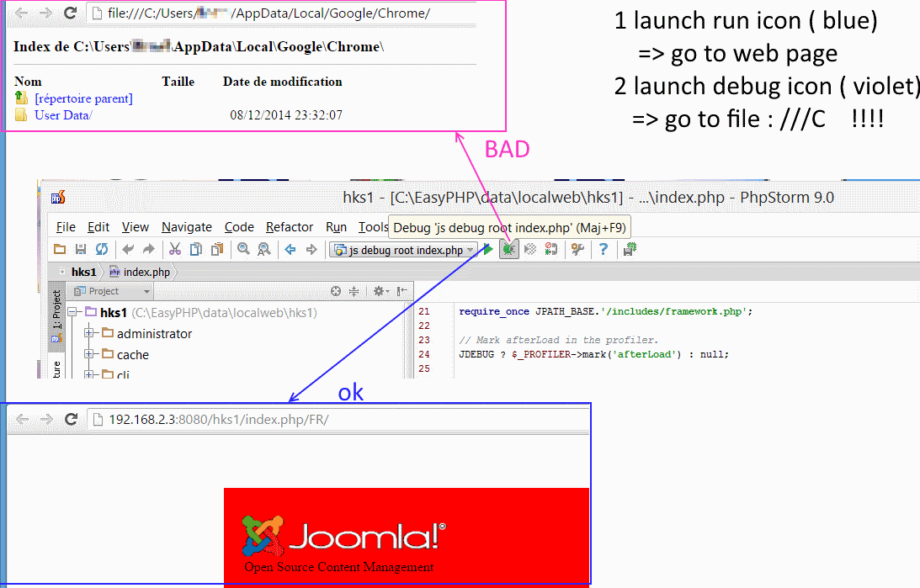Reload the 192.168.2.3 browser page
920x588 pixels.
point(71,419)
